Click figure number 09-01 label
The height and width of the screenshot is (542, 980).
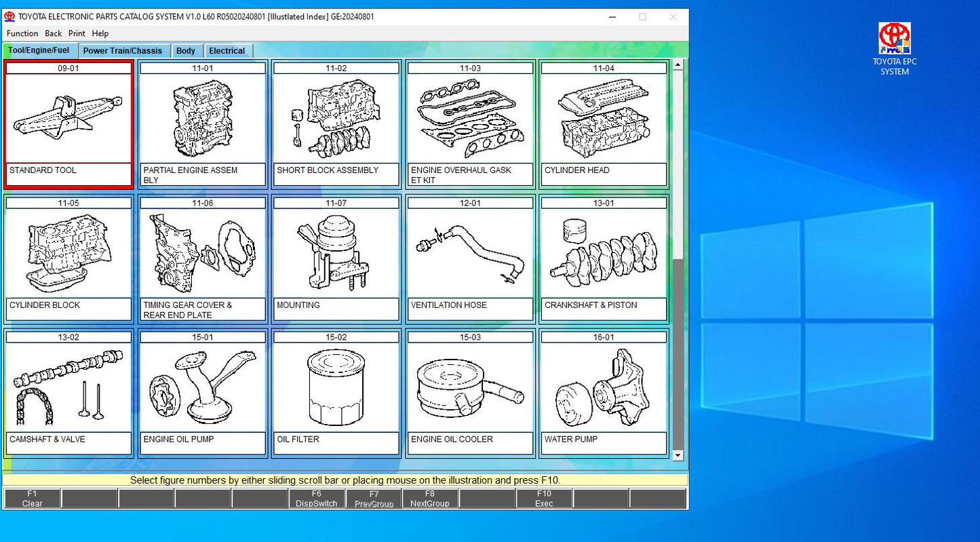pos(68,69)
